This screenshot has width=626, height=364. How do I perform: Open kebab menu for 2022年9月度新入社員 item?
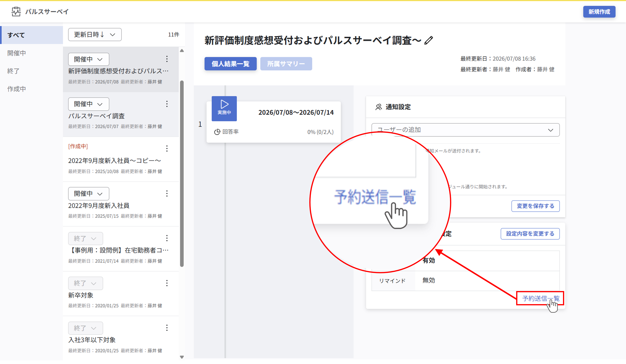pos(167,193)
